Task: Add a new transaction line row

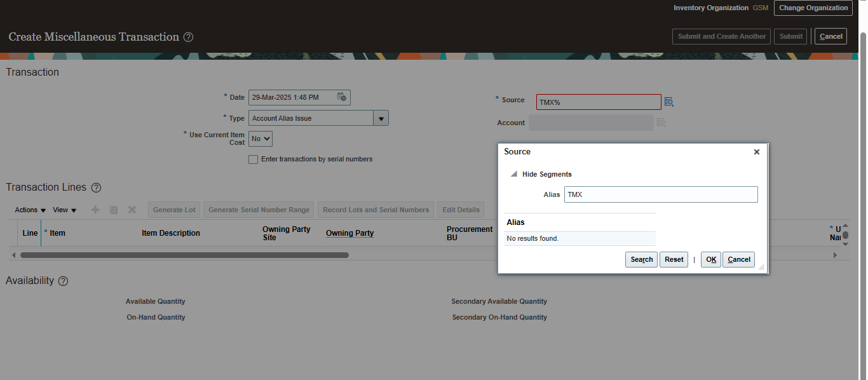Action: coord(95,210)
